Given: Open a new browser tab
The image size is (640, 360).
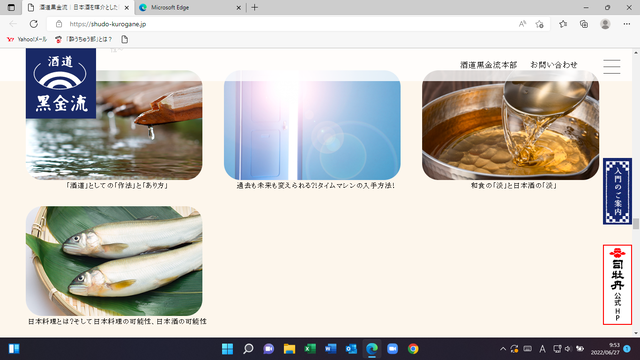Looking at the screenshot, I should pyautogui.click(x=254, y=7).
